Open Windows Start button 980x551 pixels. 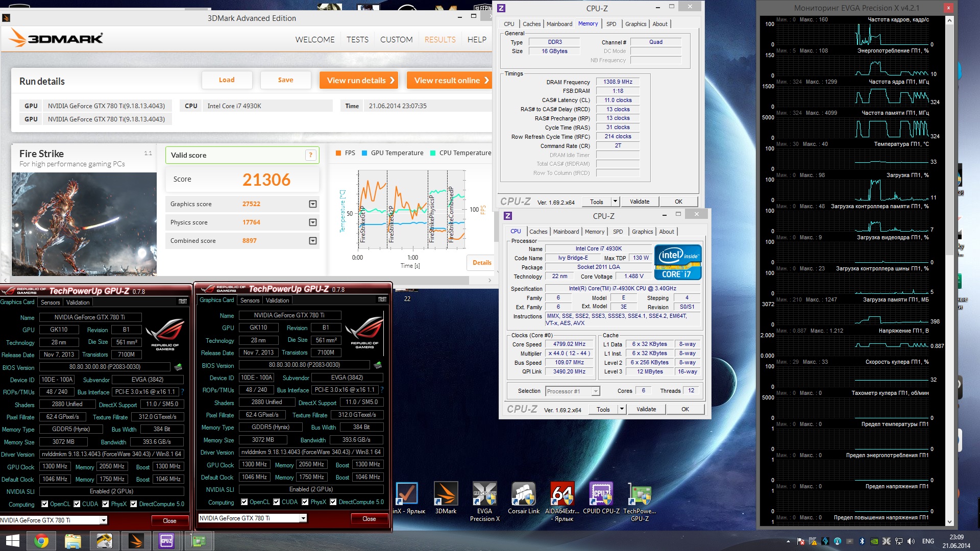(x=12, y=541)
